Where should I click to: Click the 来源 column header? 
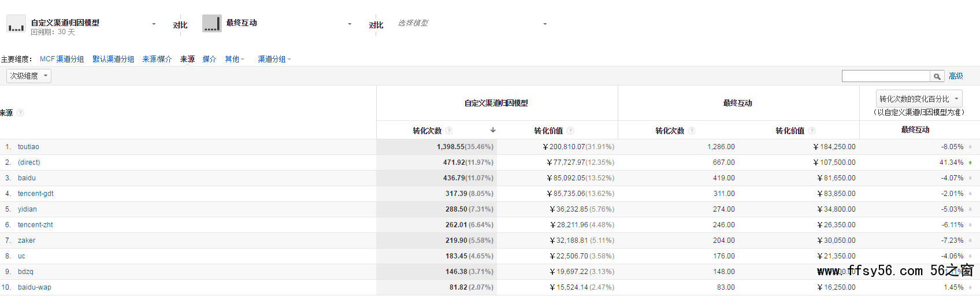click(6, 113)
